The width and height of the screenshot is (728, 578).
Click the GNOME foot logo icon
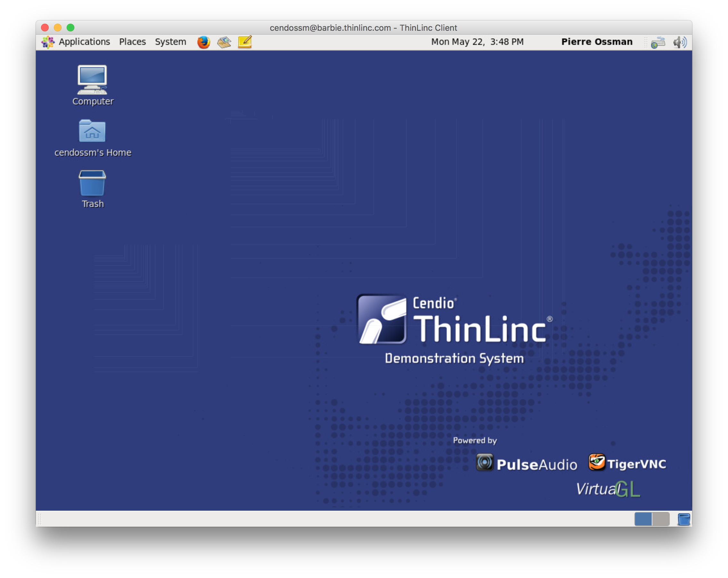pyautogui.click(x=48, y=42)
